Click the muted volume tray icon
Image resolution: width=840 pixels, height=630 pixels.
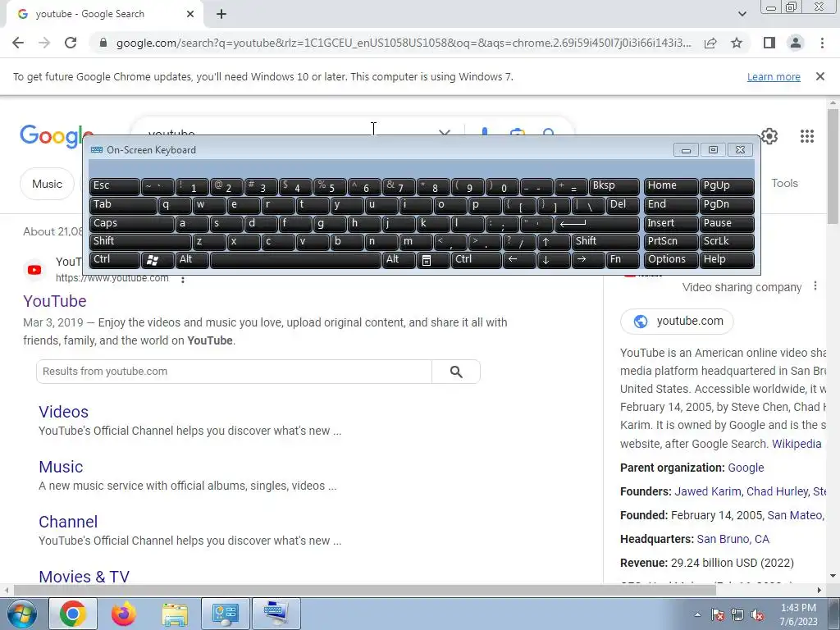click(x=757, y=614)
